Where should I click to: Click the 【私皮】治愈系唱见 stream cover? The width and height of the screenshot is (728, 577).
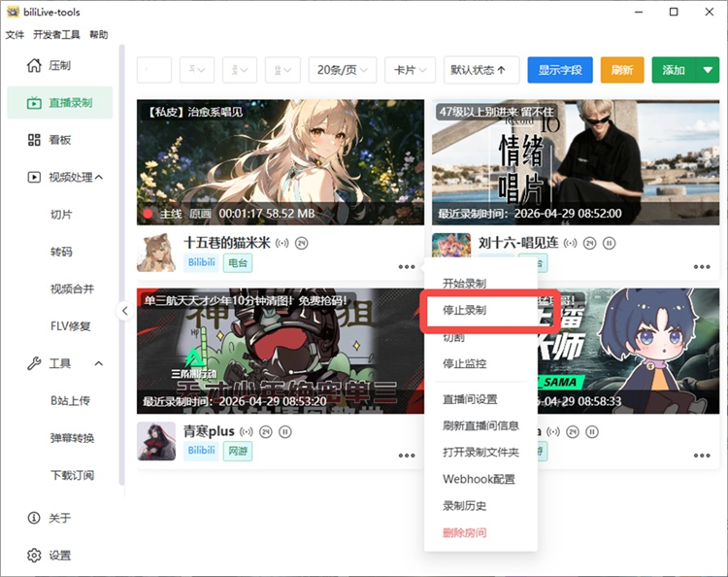click(281, 162)
